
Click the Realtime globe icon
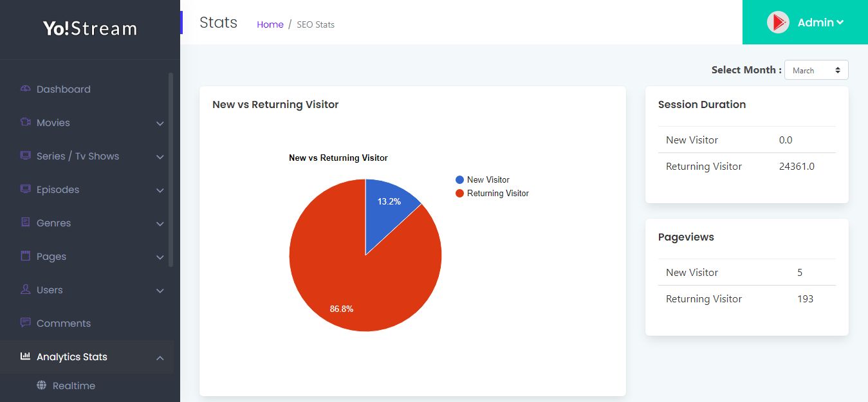(x=42, y=385)
